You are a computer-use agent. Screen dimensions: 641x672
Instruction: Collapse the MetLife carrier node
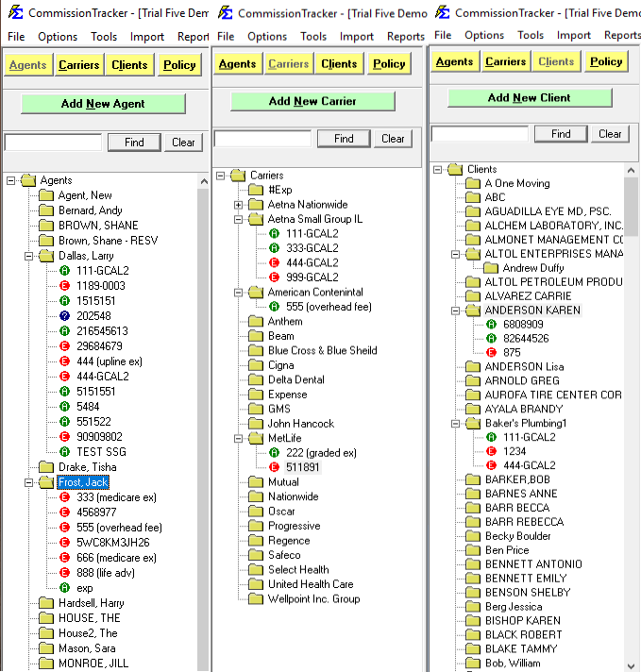[x=239, y=439]
